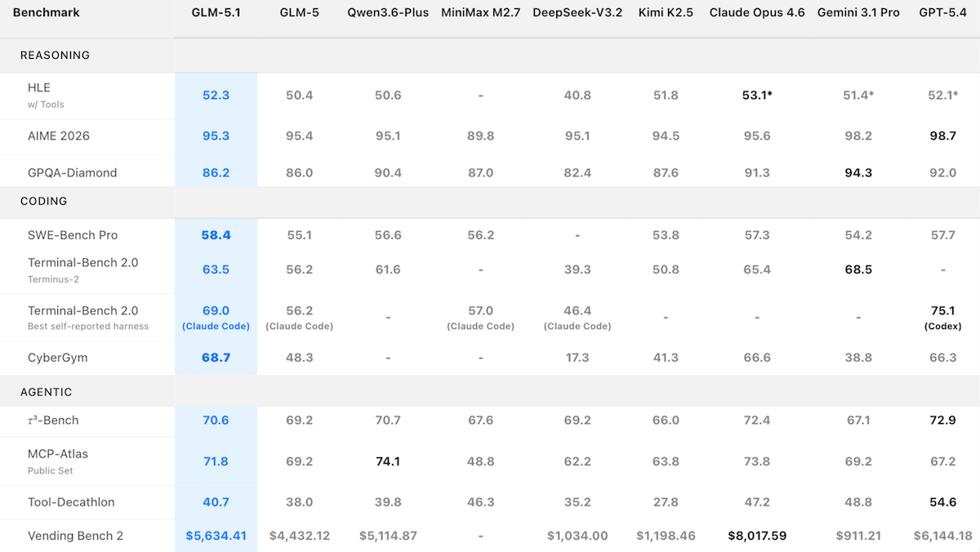The height and width of the screenshot is (552, 980).
Task: Click the 94.3 GPQA-Diamond score under Gemini
Action: point(858,172)
